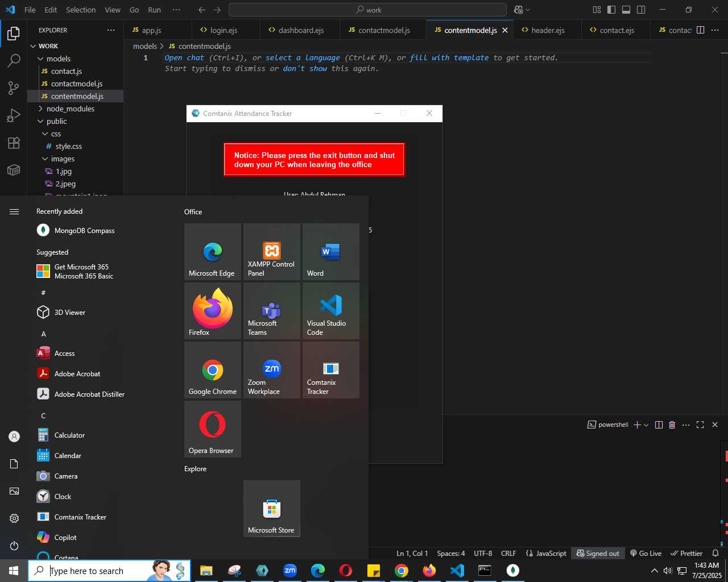Expand the node_modules folder
Screen dimensions: 728x582
75,109
